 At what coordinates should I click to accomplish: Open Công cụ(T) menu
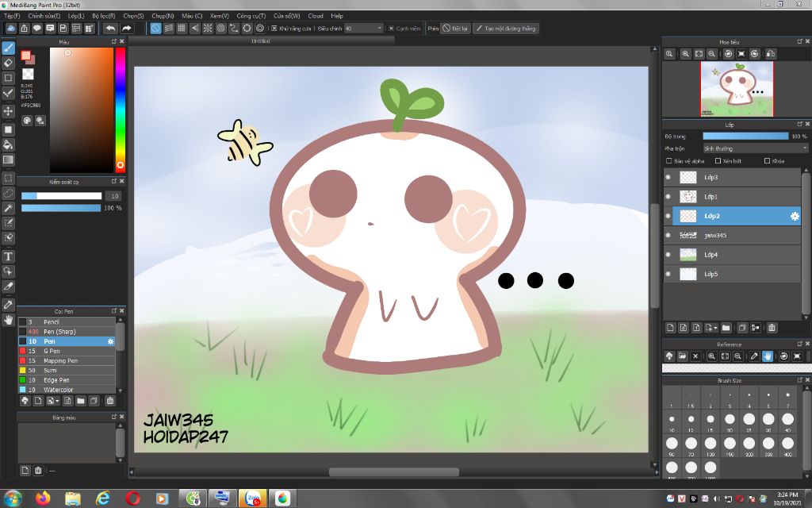point(251,16)
